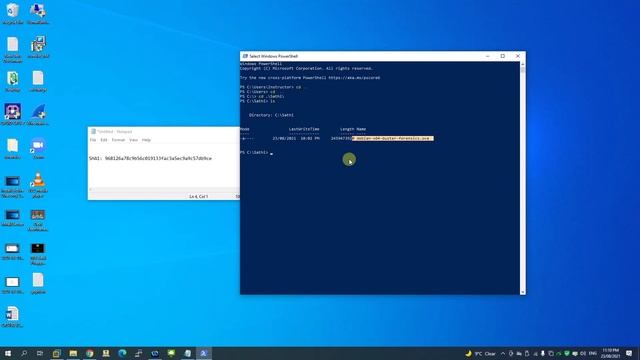Open the clock and date in the taskbar
640x360 pixels.
[x=611, y=353]
